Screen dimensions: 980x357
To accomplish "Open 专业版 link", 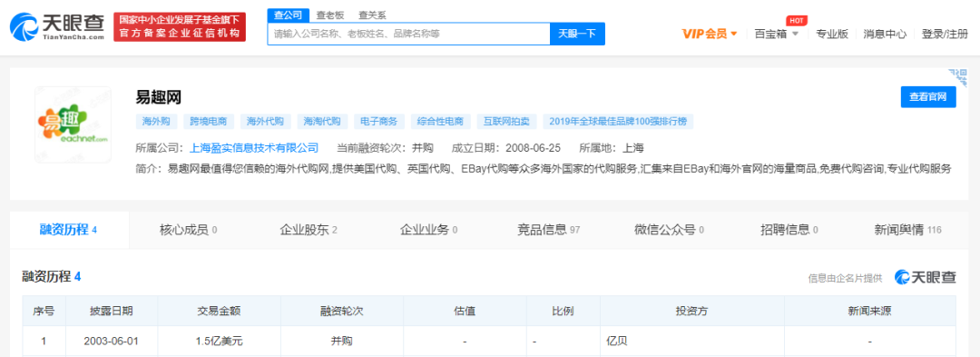I will click(x=832, y=34).
